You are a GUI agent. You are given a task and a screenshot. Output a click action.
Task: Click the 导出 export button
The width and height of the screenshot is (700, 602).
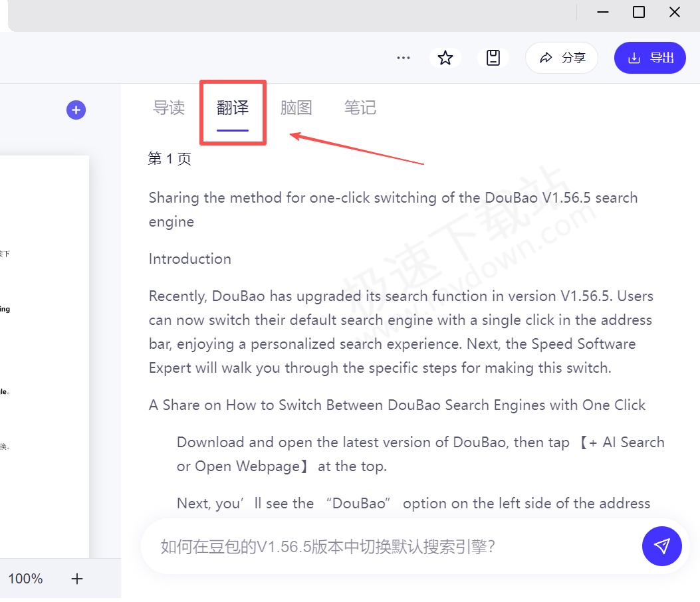click(x=649, y=58)
